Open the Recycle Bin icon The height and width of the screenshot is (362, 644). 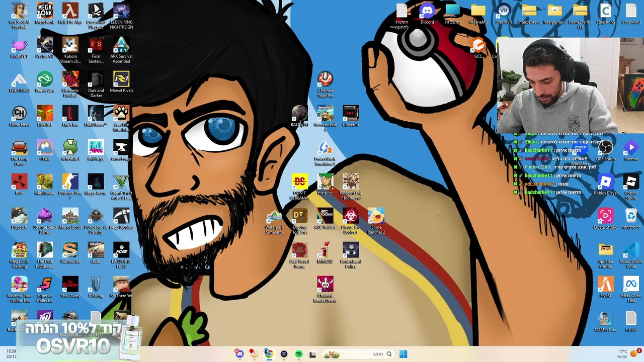631,219
